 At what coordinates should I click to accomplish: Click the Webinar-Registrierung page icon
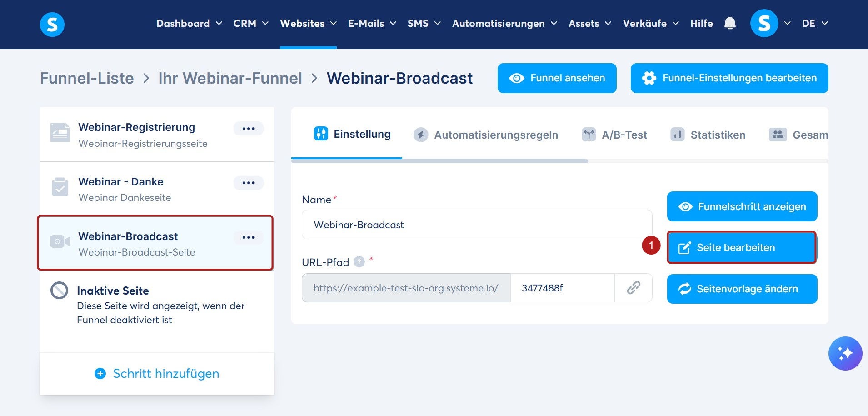pyautogui.click(x=60, y=132)
